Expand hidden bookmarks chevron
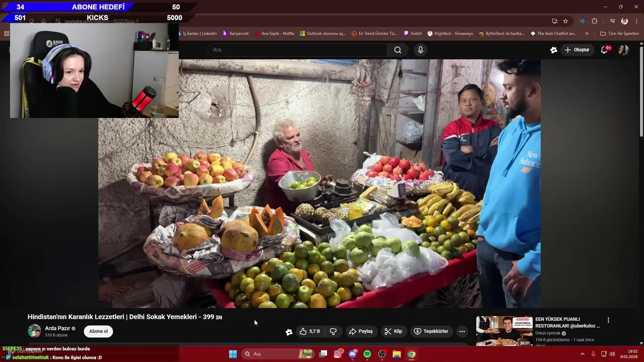 (587, 34)
